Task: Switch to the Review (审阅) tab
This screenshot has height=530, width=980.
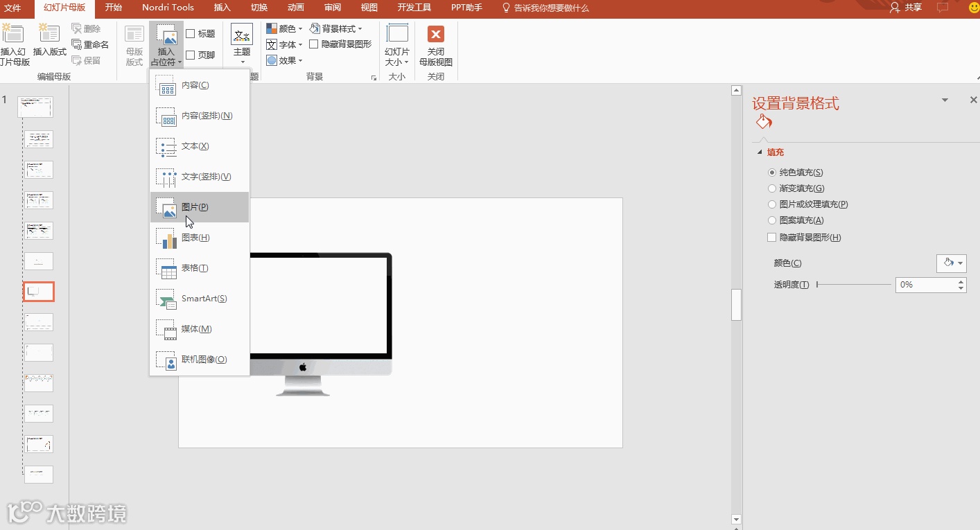Action: 333,8
